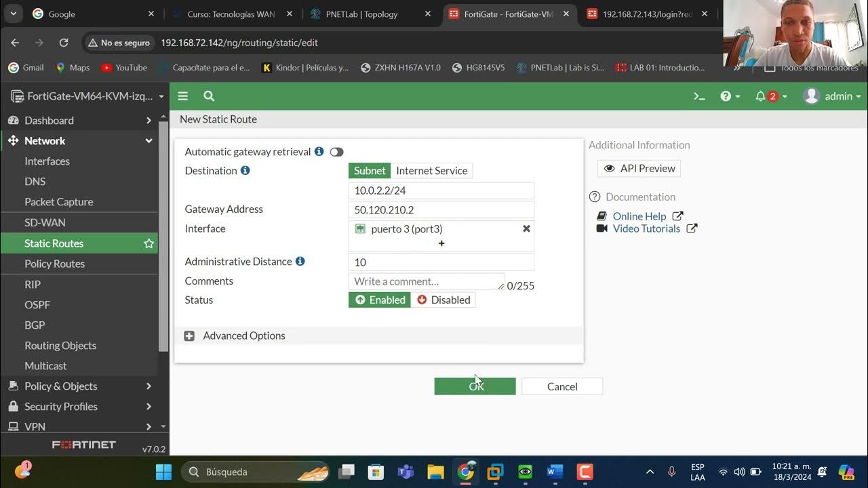Show info icon next to Destination
The height and width of the screenshot is (488, 868).
pos(245,170)
